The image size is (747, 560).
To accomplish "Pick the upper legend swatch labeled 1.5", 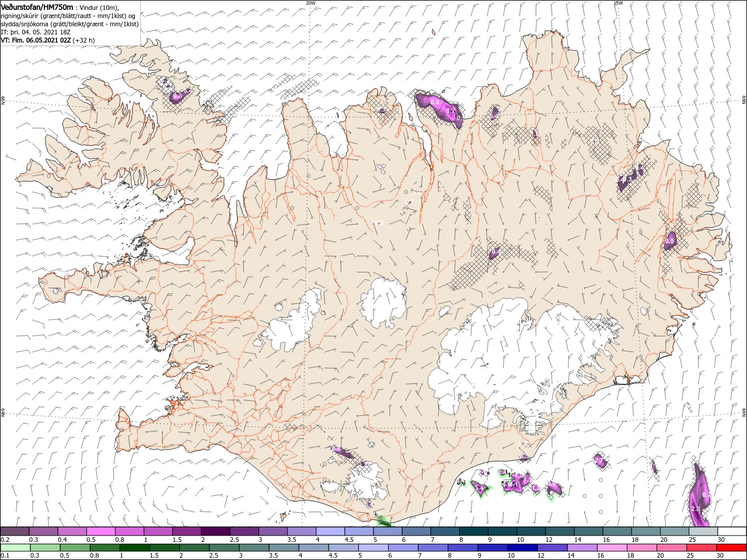I will (x=187, y=531).
